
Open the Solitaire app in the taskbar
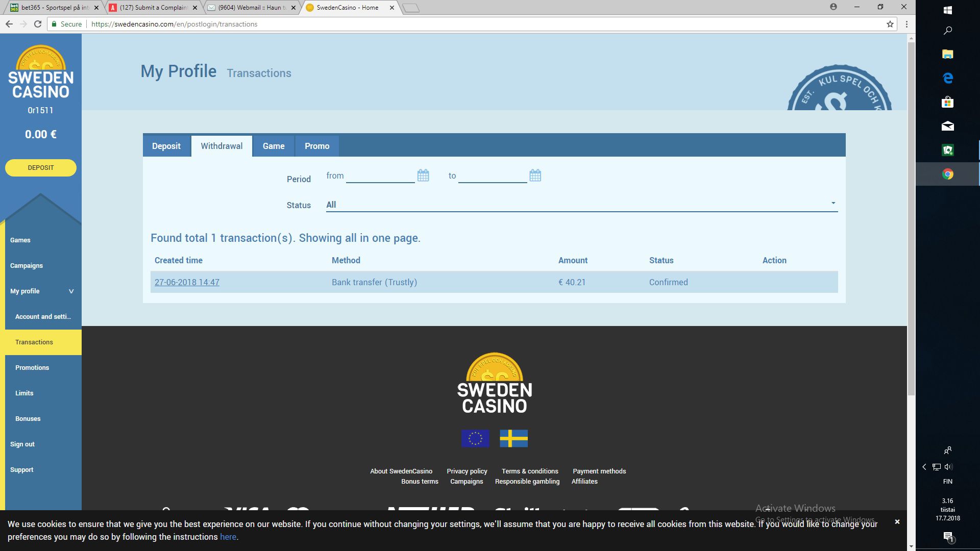[x=948, y=150]
